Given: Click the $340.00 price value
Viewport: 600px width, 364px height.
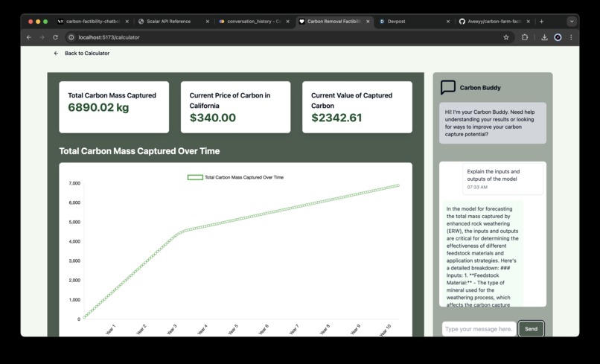Looking at the screenshot, I should pos(213,118).
